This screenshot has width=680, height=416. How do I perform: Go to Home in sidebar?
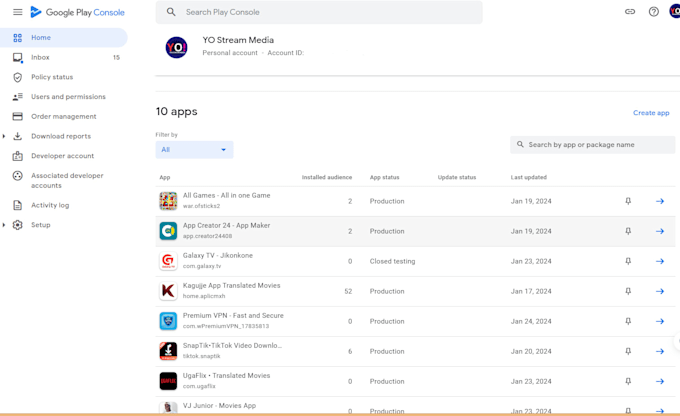[64, 38]
